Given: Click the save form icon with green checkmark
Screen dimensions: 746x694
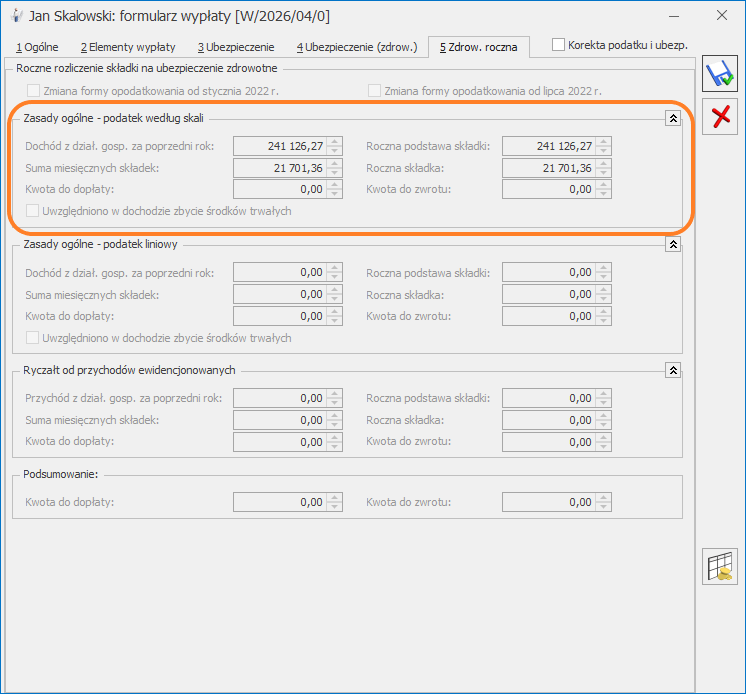Looking at the screenshot, I should click(719, 76).
